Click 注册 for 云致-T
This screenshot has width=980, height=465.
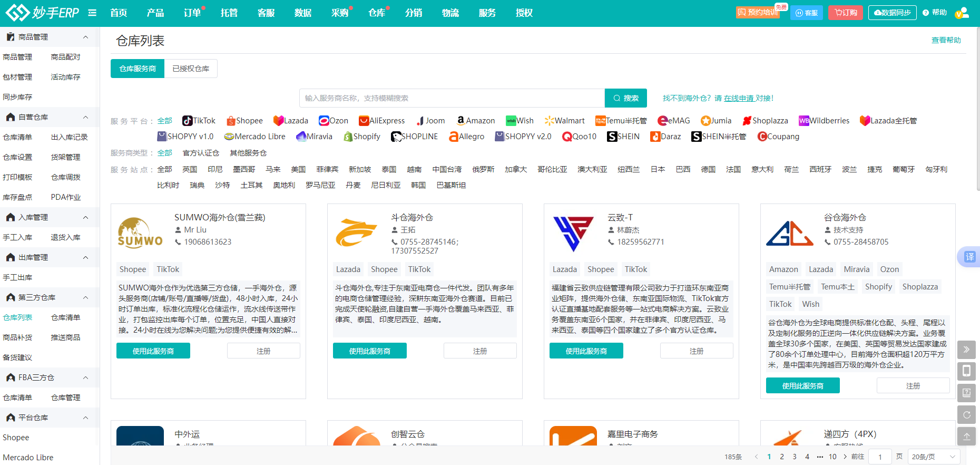(x=697, y=351)
